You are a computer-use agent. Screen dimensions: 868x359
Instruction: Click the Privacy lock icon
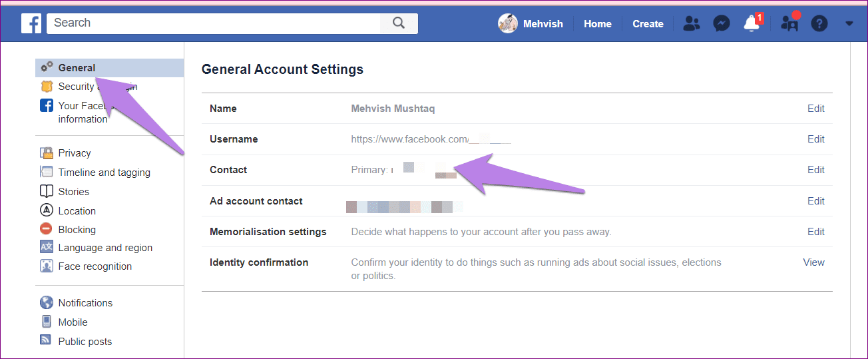pyautogui.click(x=47, y=153)
